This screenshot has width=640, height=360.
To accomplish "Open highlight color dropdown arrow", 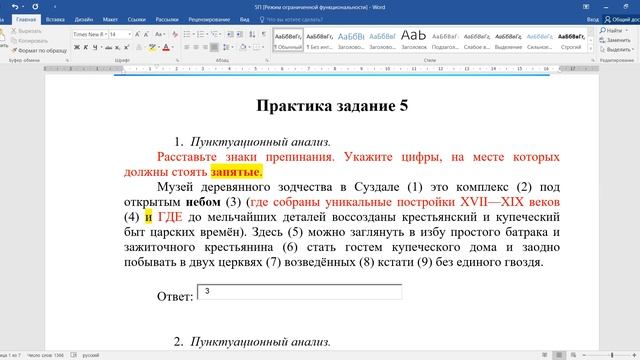I will click(158, 48).
